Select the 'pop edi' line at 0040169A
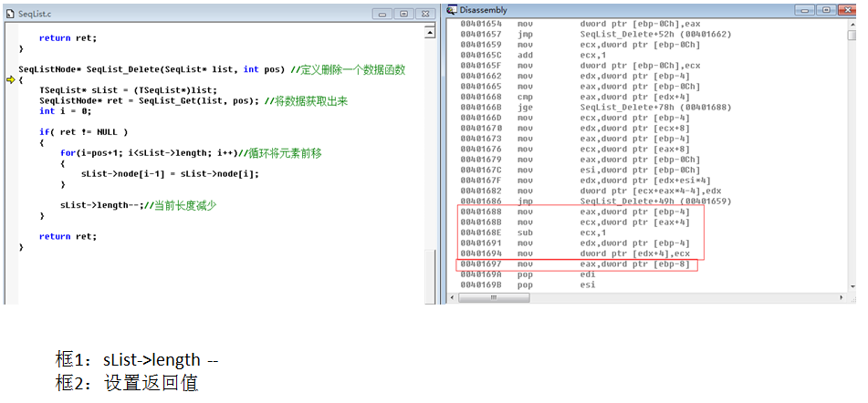 (528, 274)
